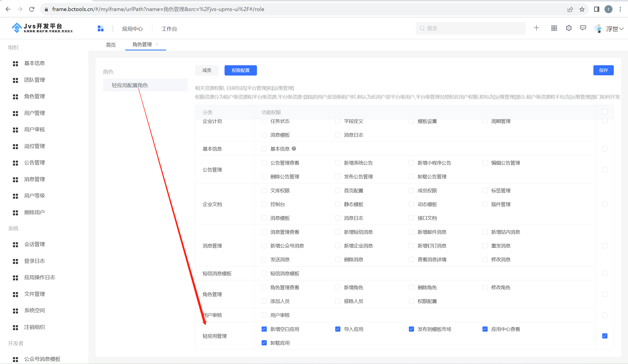Open 文件管理 in sidebar

[34, 294]
